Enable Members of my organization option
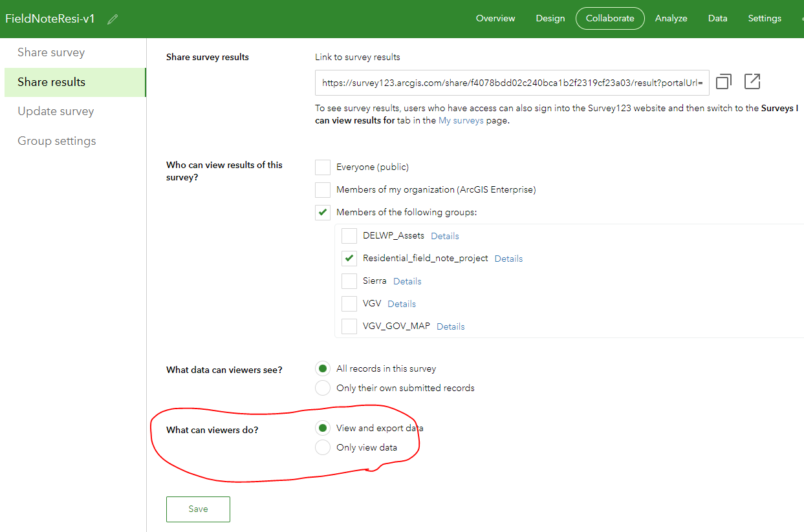Image resolution: width=804 pixels, height=532 pixels. tap(322, 189)
